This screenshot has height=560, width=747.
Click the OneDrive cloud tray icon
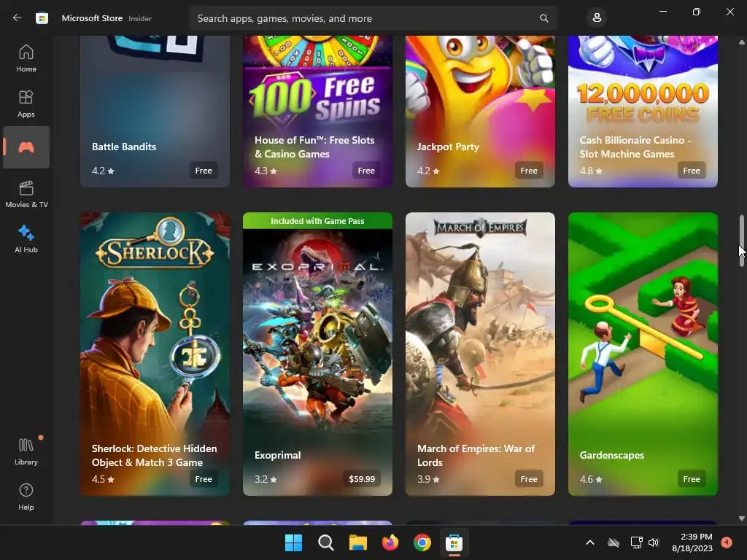point(614,542)
